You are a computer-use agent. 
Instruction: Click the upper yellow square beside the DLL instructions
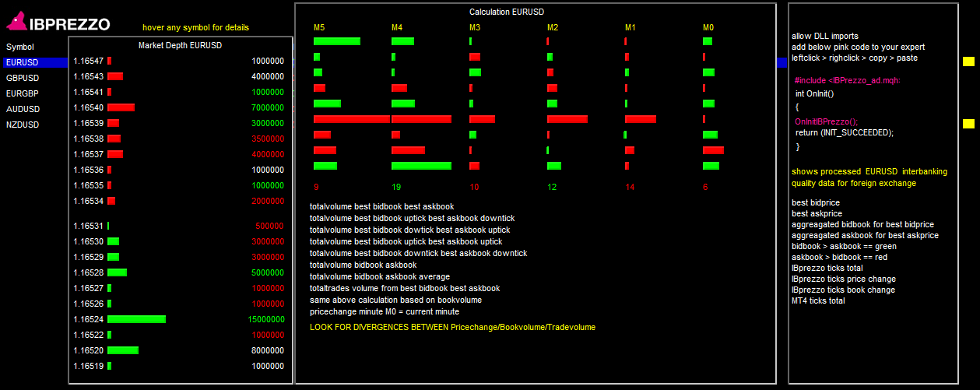click(x=968, y=61)
